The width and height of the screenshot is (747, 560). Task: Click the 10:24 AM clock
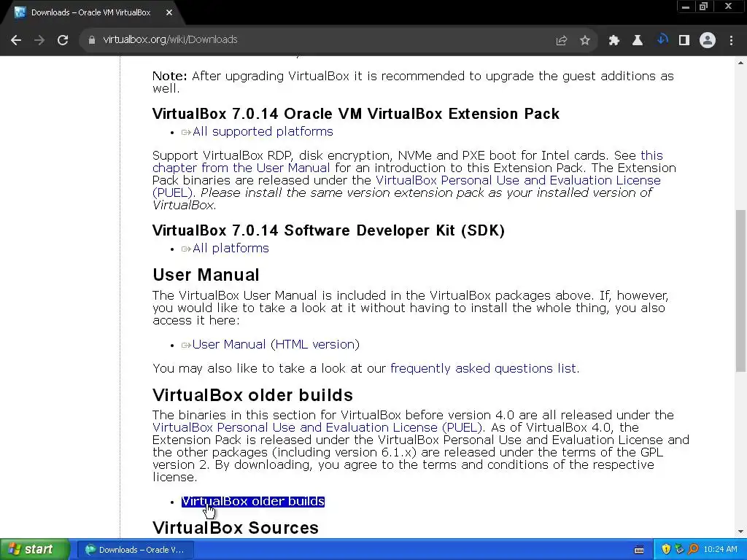[x=720, y=550]
